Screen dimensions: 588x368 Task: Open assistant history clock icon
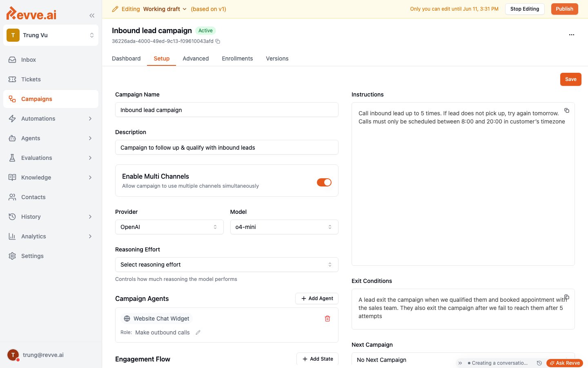(539, 363)
